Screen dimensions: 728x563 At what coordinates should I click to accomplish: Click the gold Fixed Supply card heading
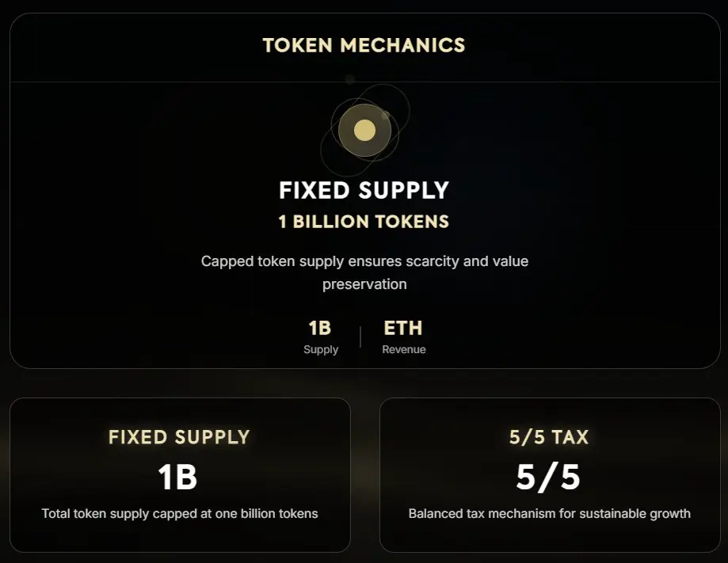pos(179,437)
